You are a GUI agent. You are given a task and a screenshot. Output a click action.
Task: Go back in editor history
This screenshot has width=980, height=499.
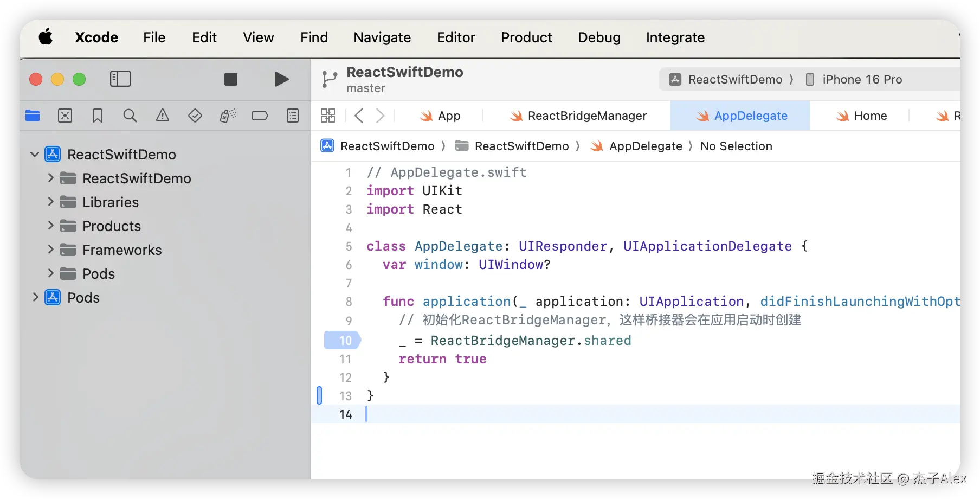[358, 116]
